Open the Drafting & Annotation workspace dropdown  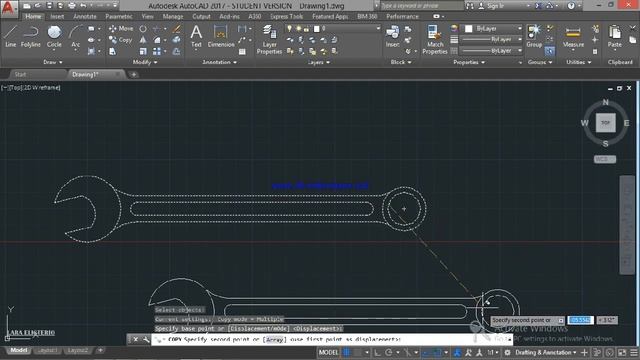point(545,352)
